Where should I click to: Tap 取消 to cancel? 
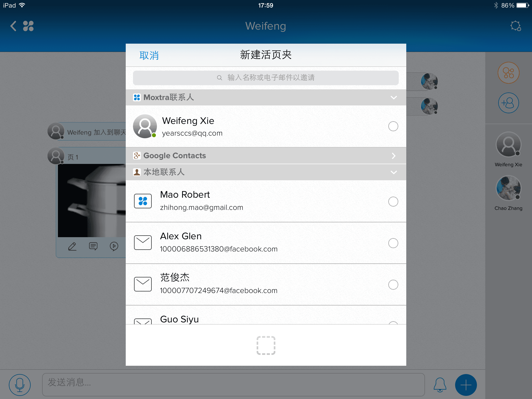pos(149,55)
